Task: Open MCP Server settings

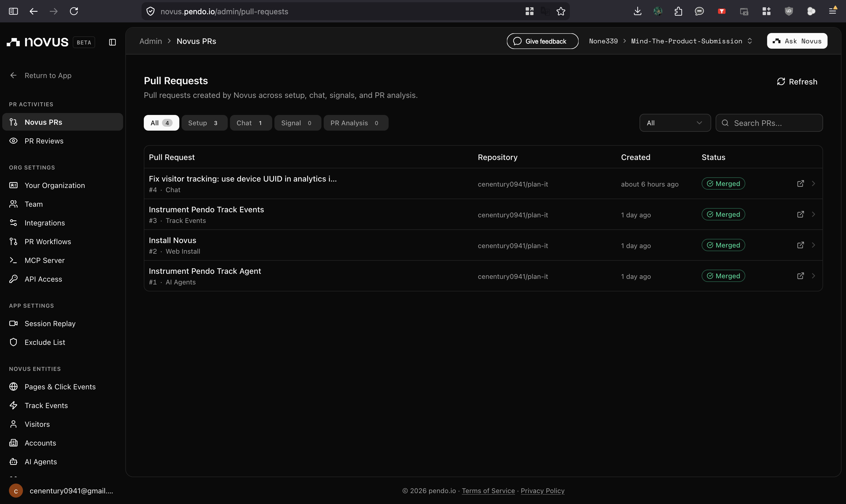Action: (62, 260)
